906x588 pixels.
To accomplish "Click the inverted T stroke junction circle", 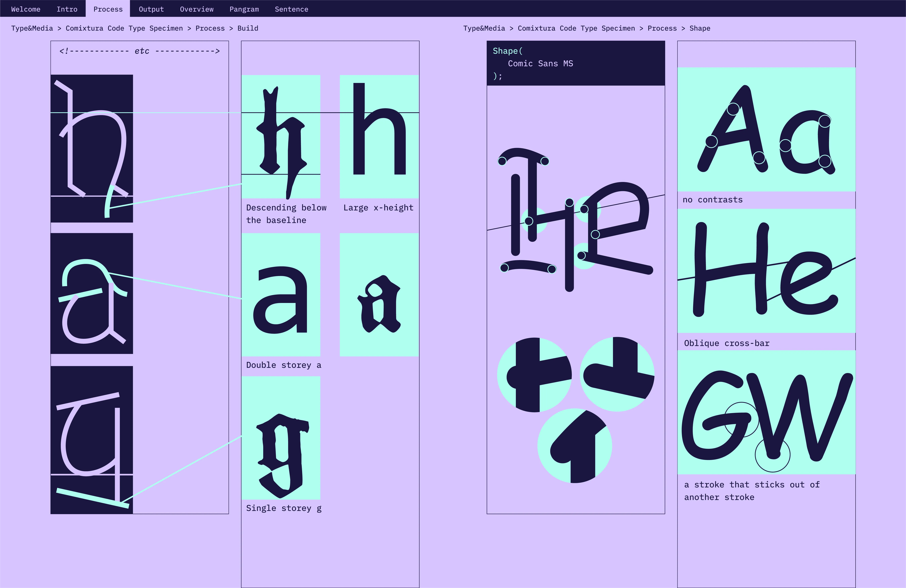I will click(x=617, y=374).
